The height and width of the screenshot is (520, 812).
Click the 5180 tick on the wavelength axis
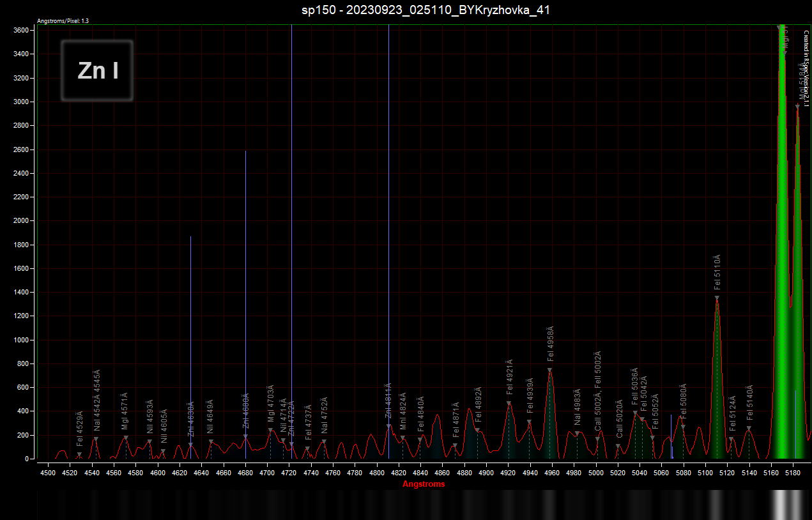pos(793,473)
